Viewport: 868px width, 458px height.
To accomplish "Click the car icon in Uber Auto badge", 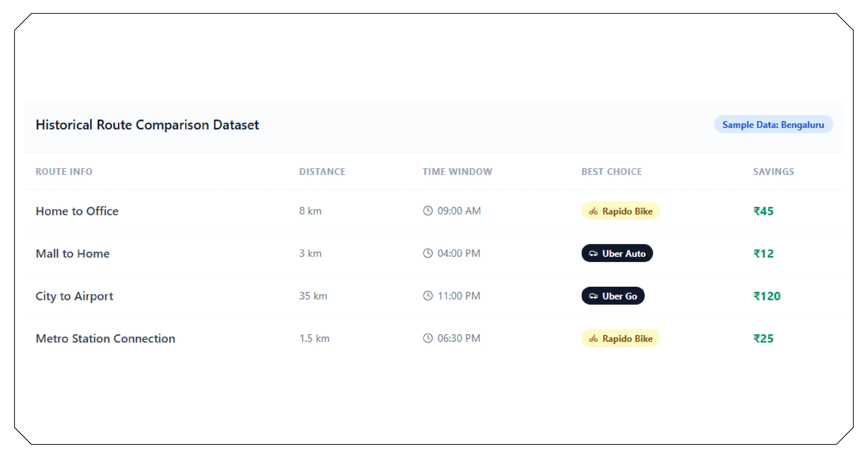I will click(593, 254).
